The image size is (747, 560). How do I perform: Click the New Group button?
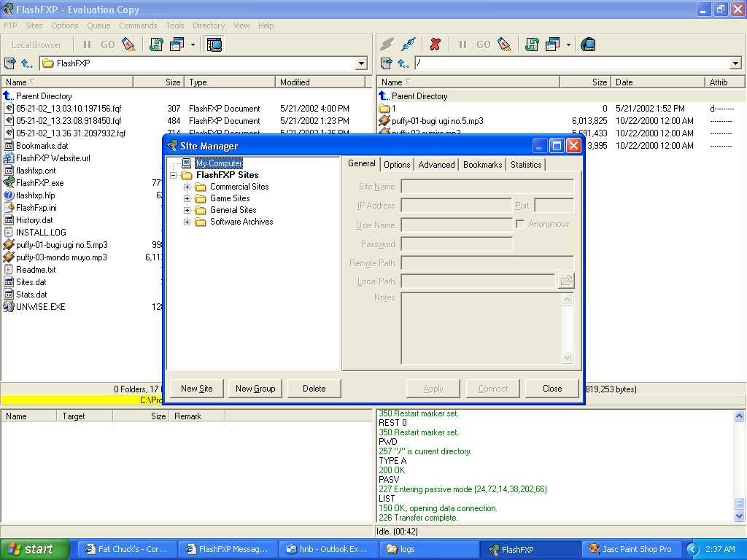255,389
